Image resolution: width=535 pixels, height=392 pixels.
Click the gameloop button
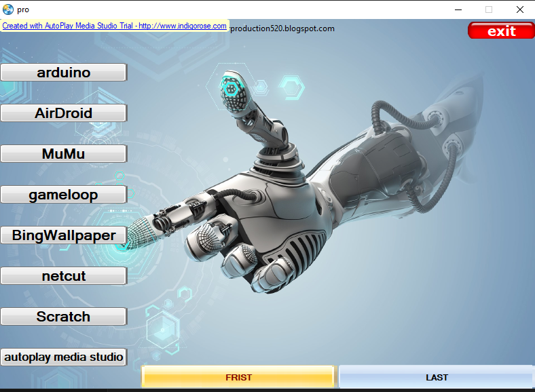pos(63,194)
